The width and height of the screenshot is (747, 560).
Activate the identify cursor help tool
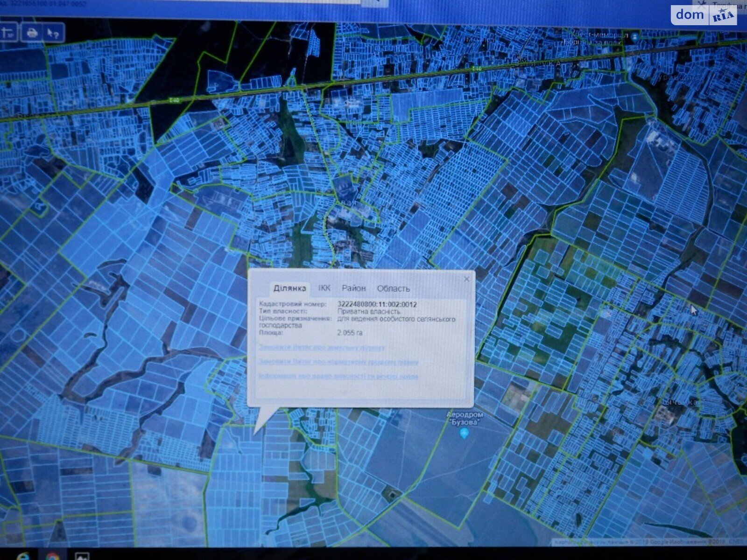click(53, 33)
